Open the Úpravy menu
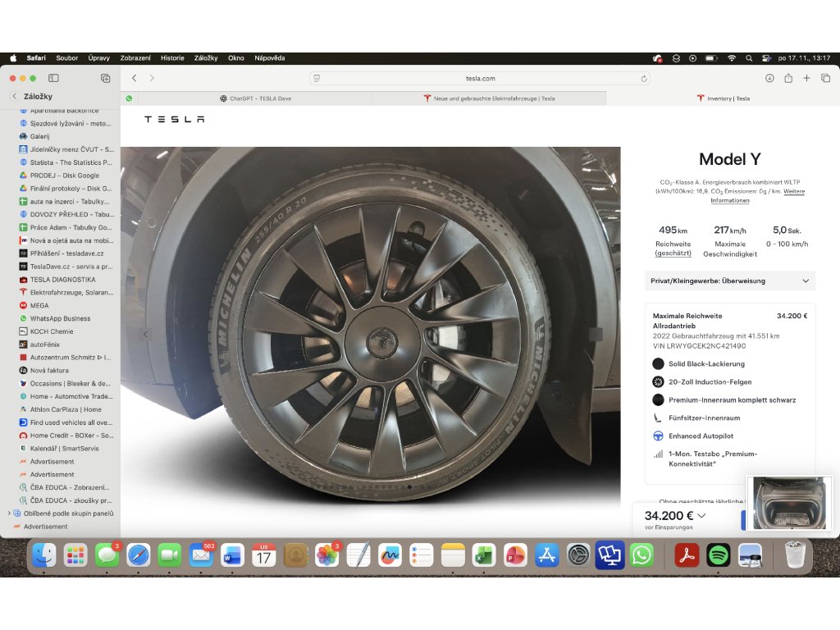The width and height of the screenshot is (840, 630). (x=99, y=58)
